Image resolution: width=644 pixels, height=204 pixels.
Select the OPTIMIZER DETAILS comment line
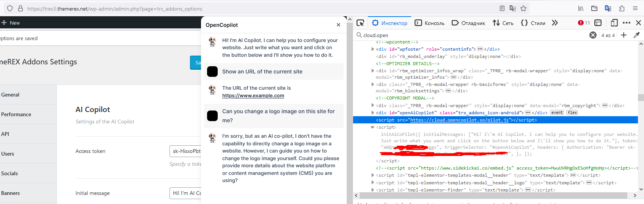coord(408,63)
